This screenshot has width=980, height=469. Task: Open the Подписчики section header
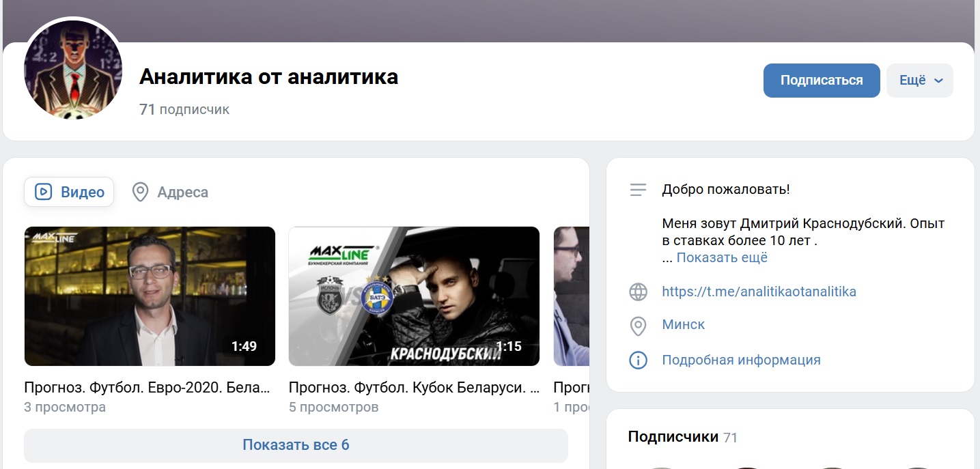click(x=672, y=436)
